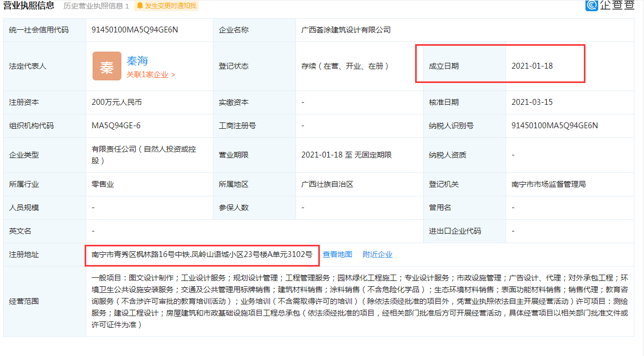The image size is (644, 356).
Task: Click the 注册地址 label
Action: point(24,254)
